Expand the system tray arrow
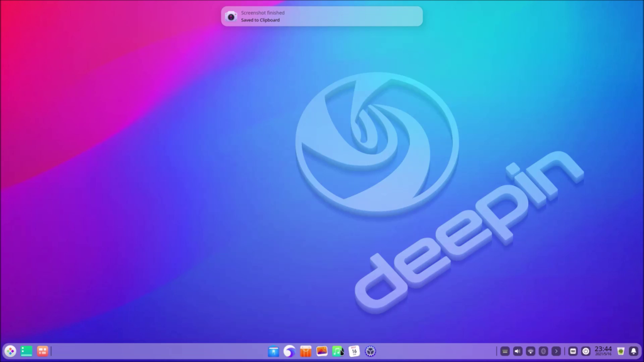 coord(556,351)
